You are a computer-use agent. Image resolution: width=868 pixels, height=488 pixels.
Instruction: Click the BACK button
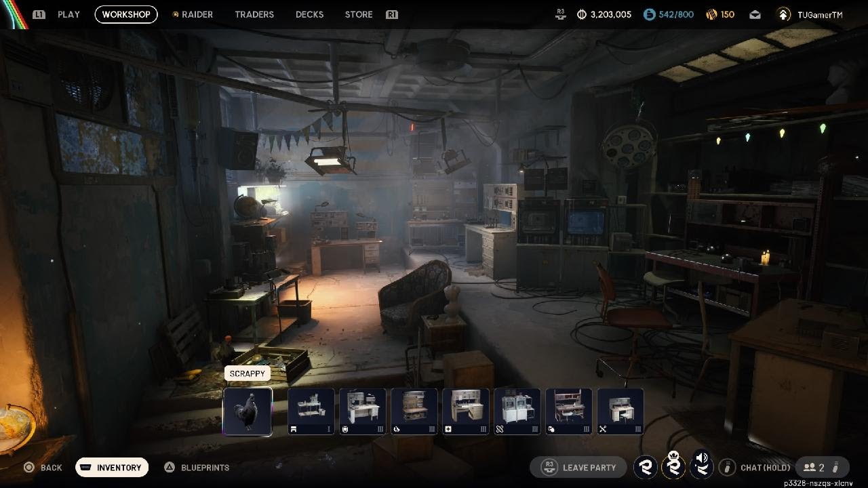tap(43, 468)
